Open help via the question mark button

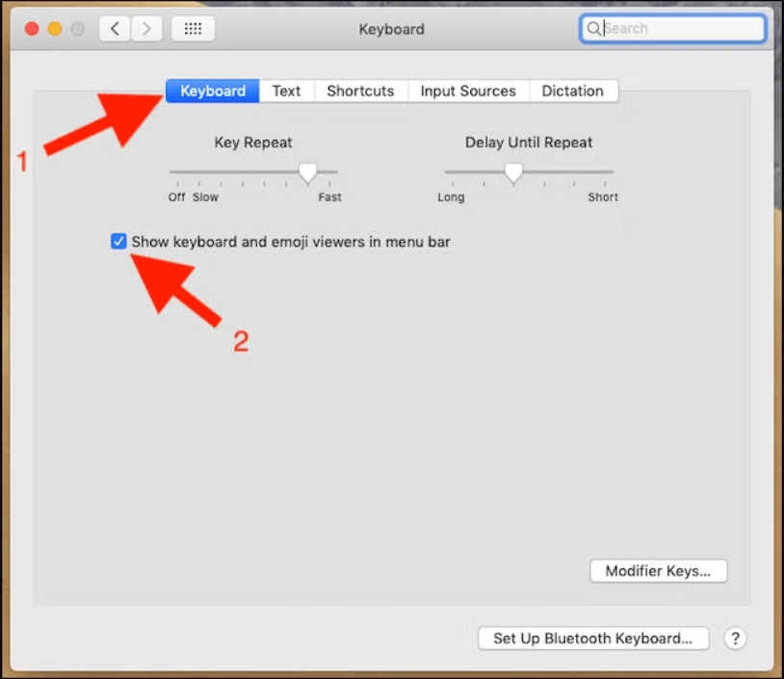tap(735, 639)
